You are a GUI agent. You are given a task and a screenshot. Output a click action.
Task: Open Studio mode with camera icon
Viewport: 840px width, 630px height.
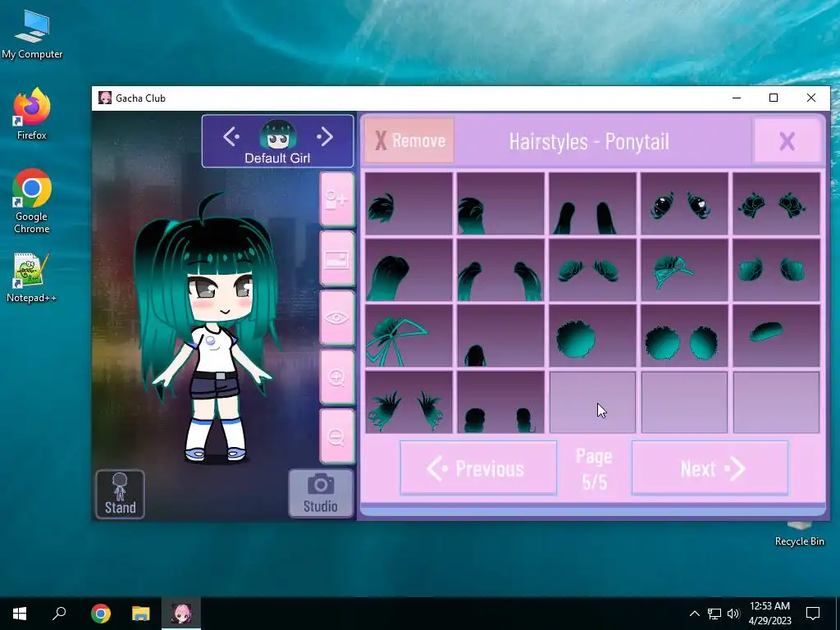[321, 493]
